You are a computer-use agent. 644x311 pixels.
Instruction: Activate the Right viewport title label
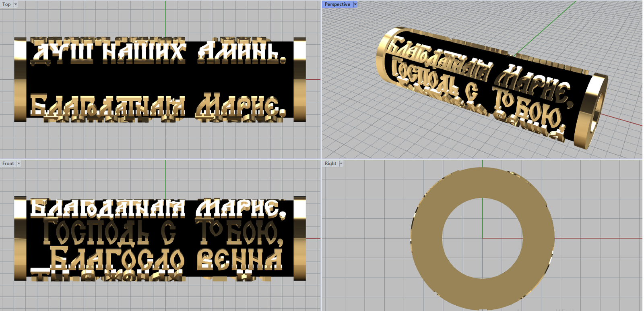(x=330, y=164)
